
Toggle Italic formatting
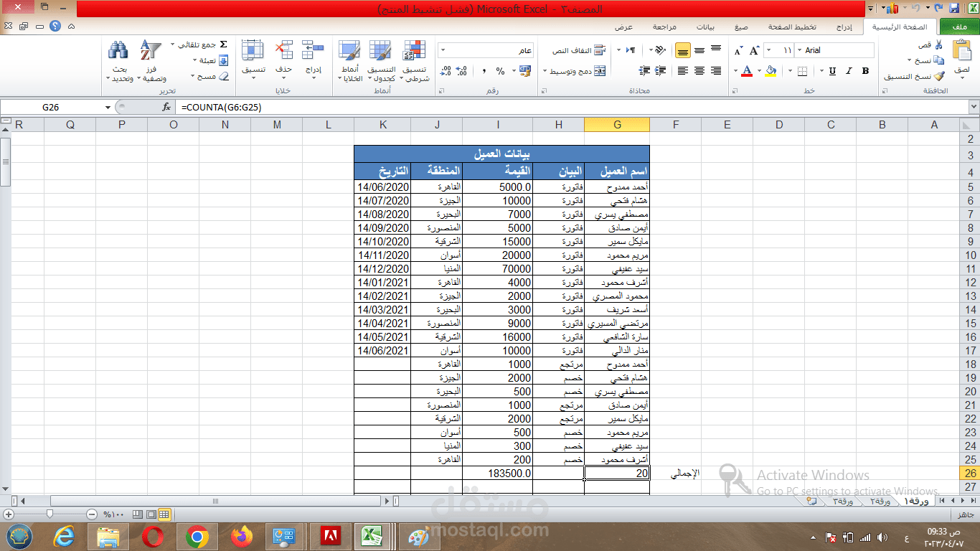[849, 71]
